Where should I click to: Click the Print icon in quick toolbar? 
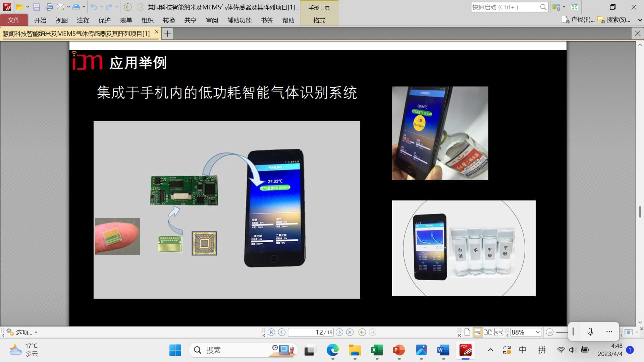point(49,7)
